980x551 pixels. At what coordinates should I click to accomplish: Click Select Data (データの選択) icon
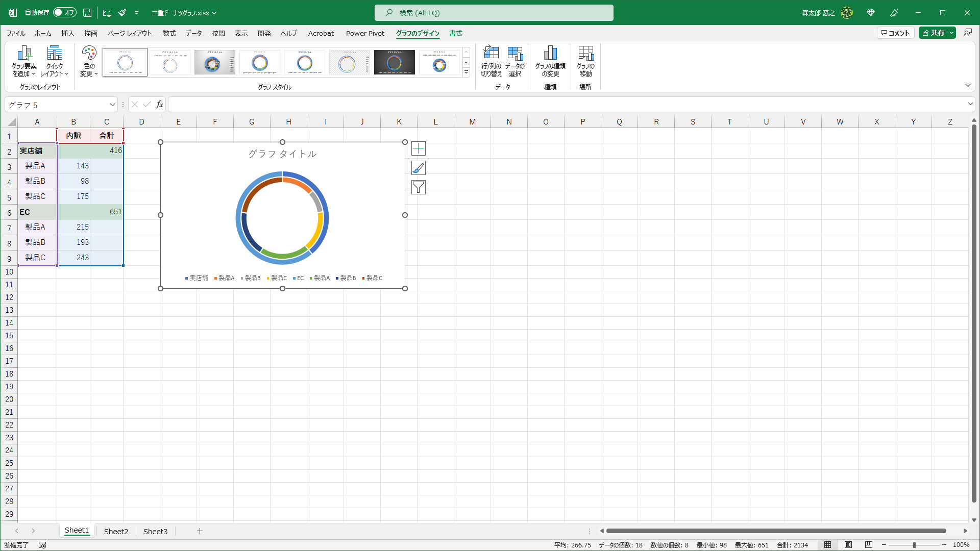(x=515, y=53)
